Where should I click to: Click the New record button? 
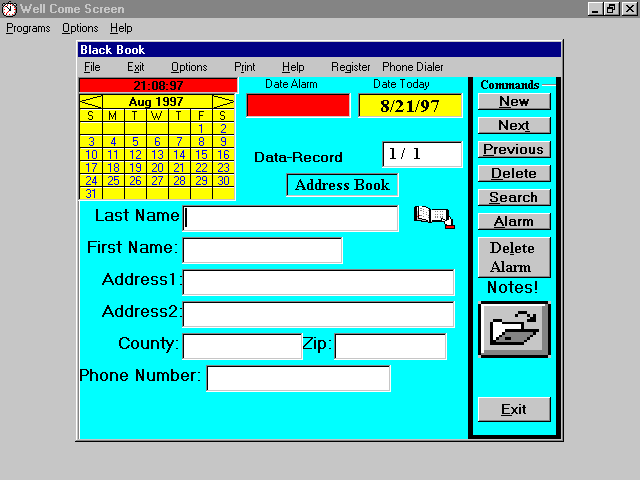(514, 101)
